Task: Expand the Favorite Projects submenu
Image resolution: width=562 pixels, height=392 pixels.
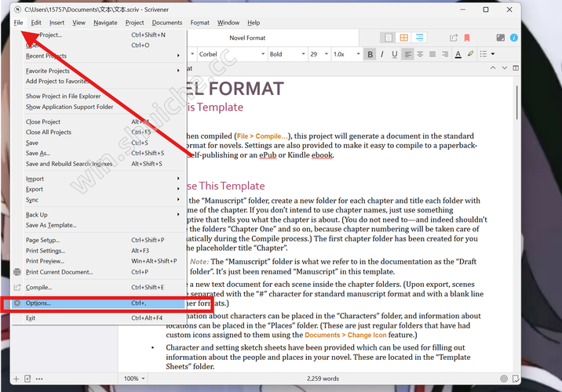Action: [x=98, y=71]
